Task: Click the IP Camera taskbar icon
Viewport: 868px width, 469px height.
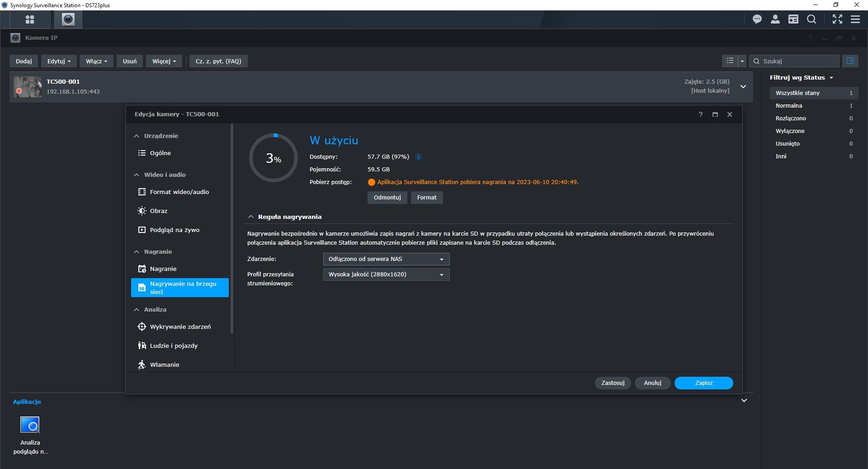Action: coord(68,19)
